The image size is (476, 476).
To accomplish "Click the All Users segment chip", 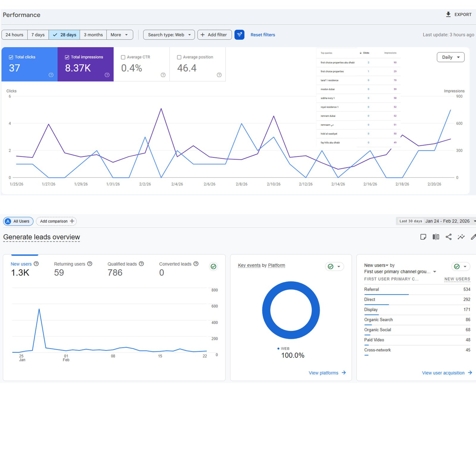I will 18,221.
